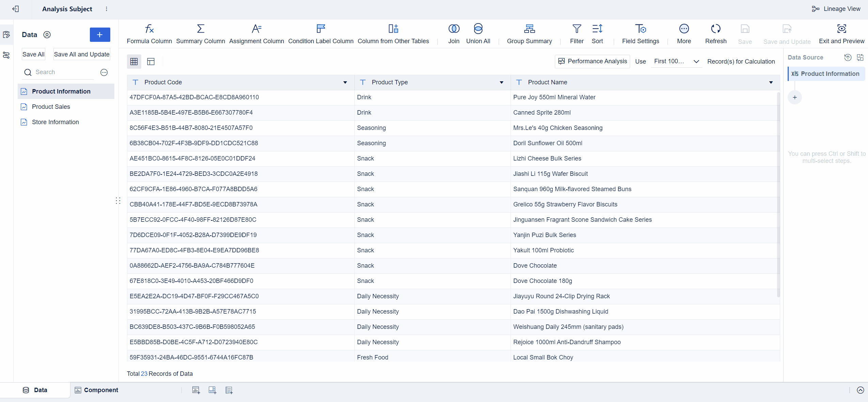Expand the bottom panel with the up-arrow icon

pyautogui.click(x=860, y=390)
